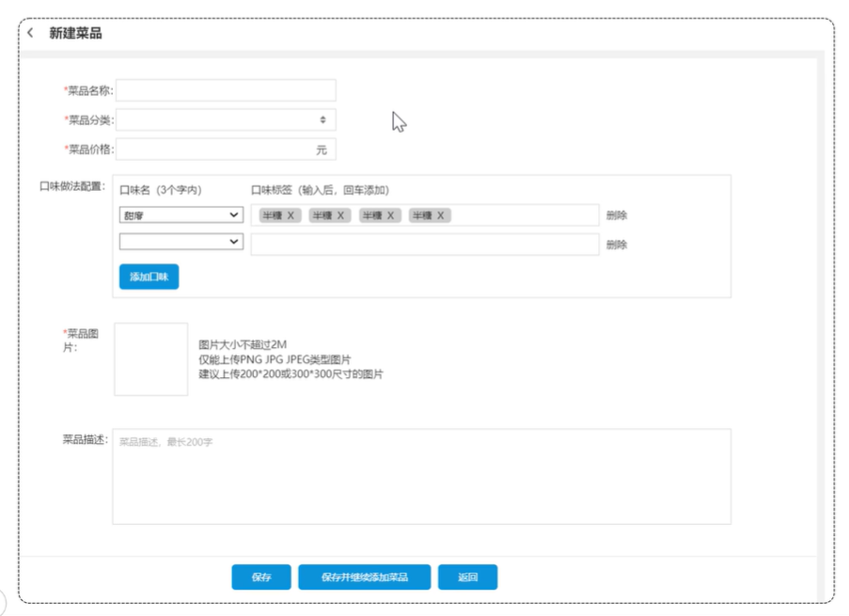Expand the 甜度 flavor name dropdown

pyautogui.click(x=181, y=215)
